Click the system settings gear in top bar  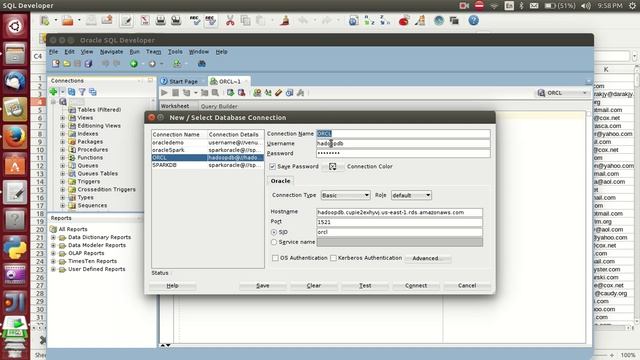coord(632,6)
